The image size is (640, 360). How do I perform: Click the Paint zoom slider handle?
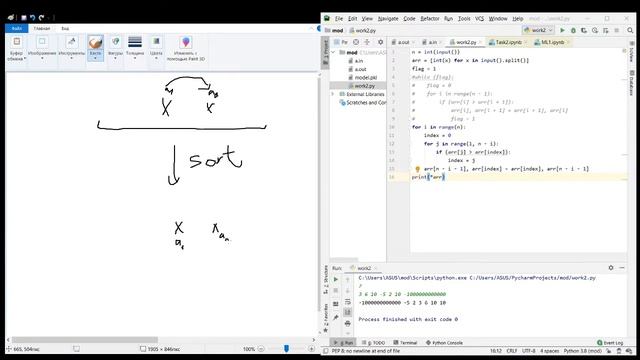(287, 349)
